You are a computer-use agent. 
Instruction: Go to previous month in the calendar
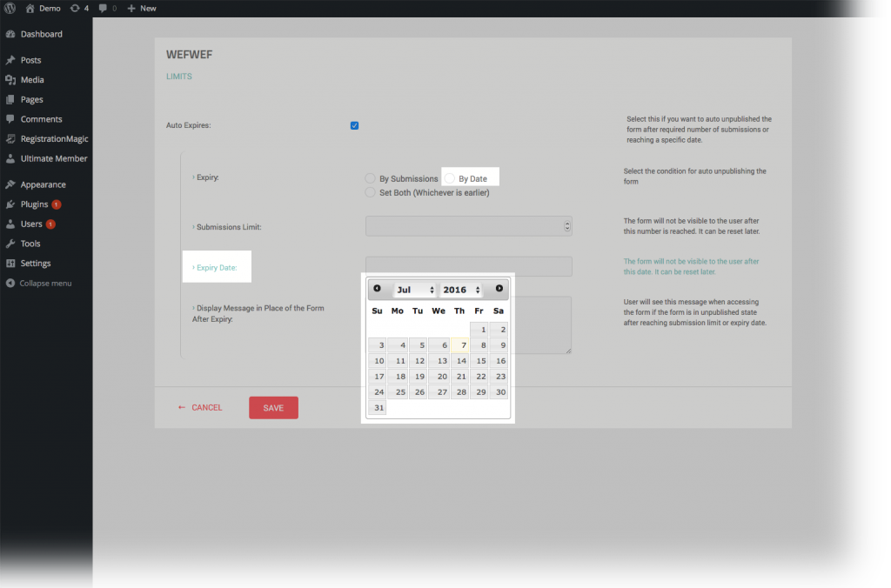378,288
